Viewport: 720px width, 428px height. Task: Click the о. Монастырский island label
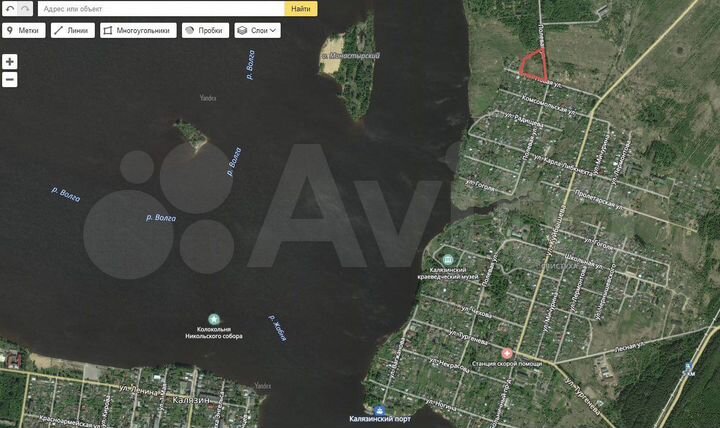(350, 56)
